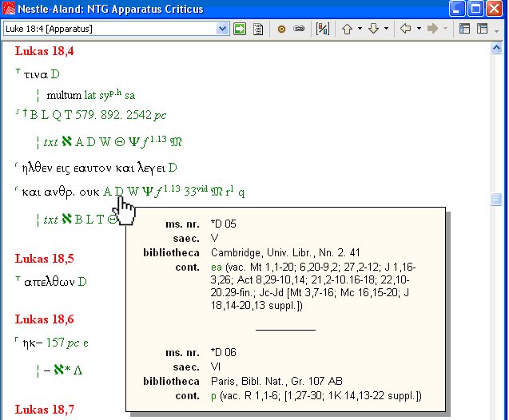The height and width of the screenshot is (420, 509).
Task: Click the orange circular target icon
Action: (x=281, y=30)
